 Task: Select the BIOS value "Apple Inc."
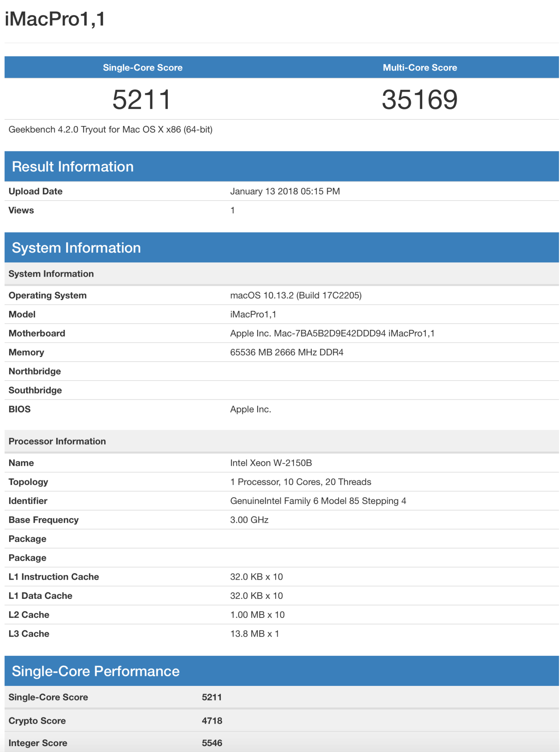coord(251,410)
